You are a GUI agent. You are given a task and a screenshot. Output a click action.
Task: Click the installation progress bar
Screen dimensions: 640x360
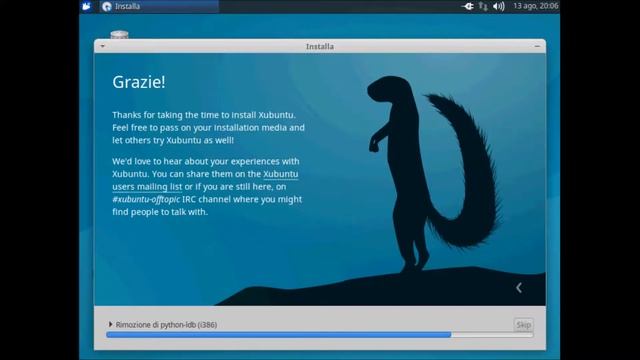click(x=320, y=335)
